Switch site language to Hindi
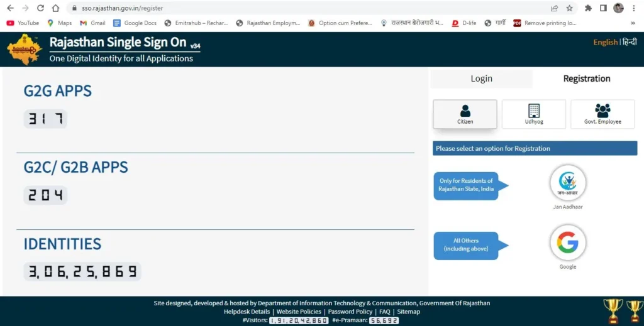Screen dimensions: 644x326 [x=629, y=42]
